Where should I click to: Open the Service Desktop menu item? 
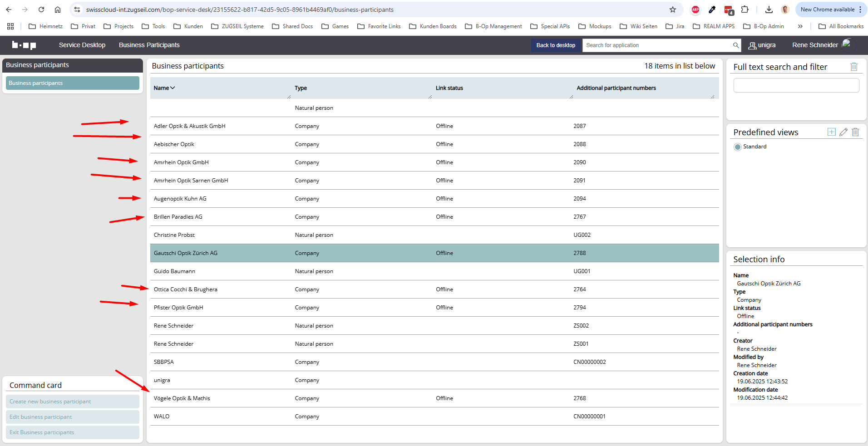pos(82,45)
